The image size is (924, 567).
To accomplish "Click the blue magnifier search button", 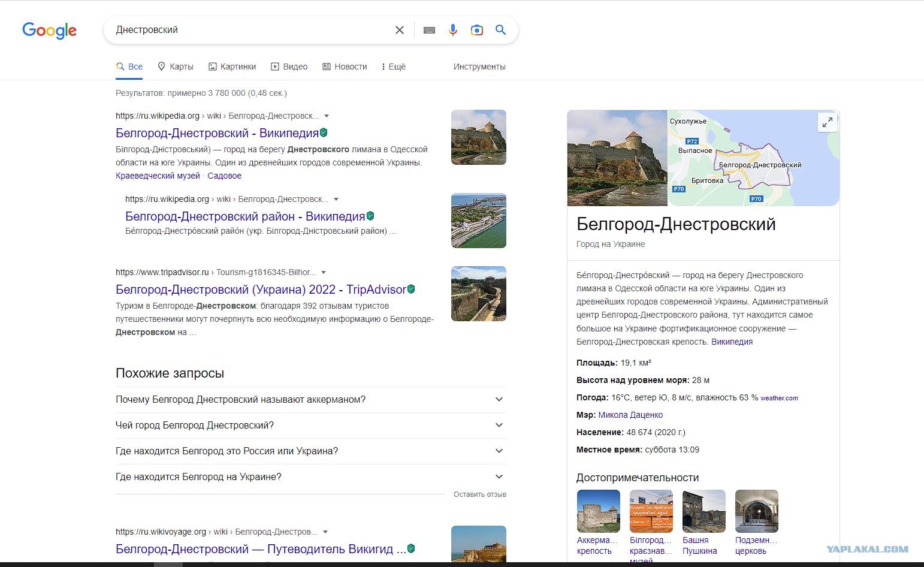I will click(x=501, y=30).
